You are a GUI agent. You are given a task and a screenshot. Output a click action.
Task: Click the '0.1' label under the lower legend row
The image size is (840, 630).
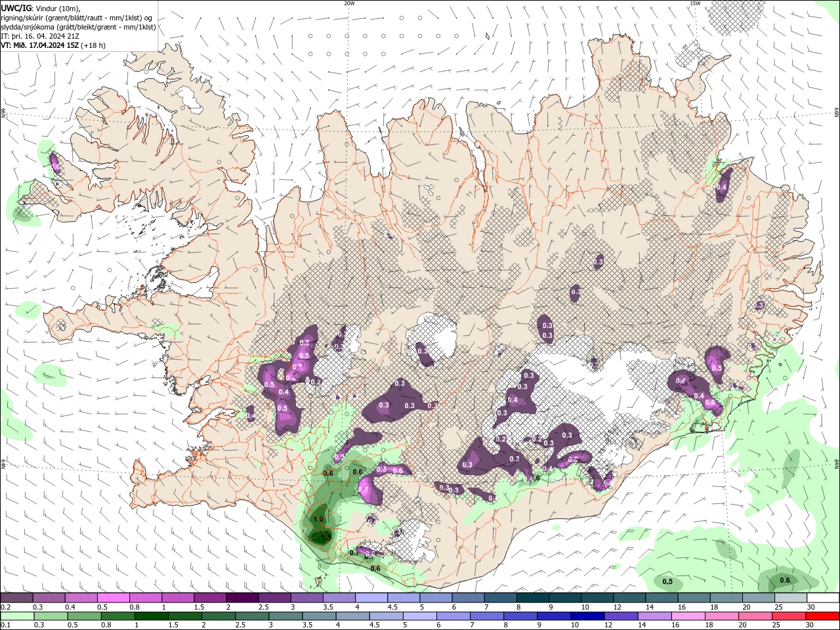pos(5,625)
